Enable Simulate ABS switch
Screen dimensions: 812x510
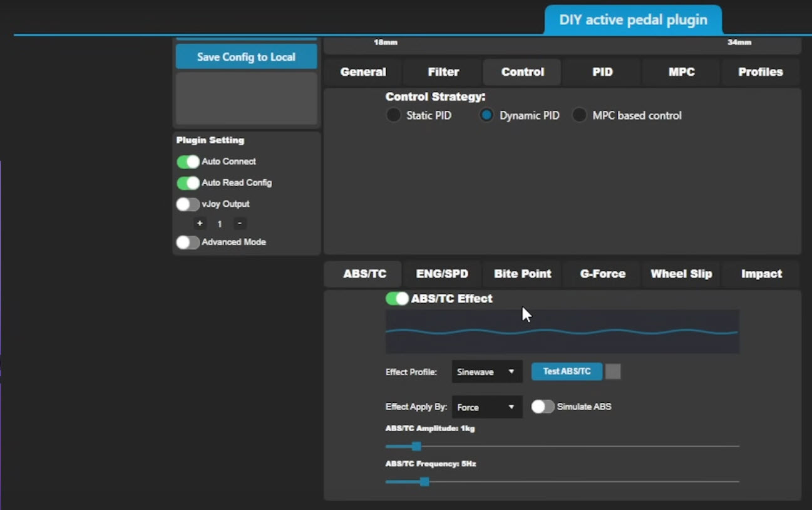542,407
